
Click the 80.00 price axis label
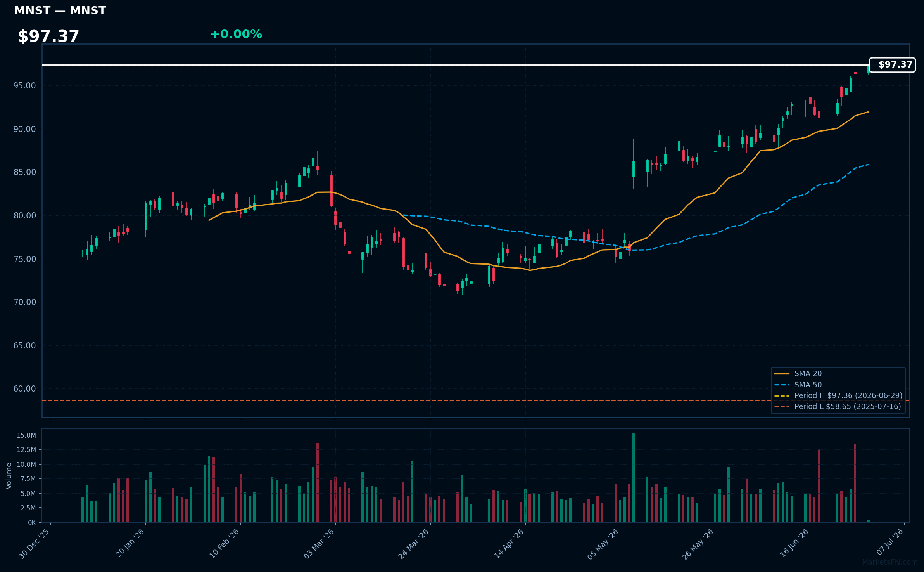tap(24, 216)
